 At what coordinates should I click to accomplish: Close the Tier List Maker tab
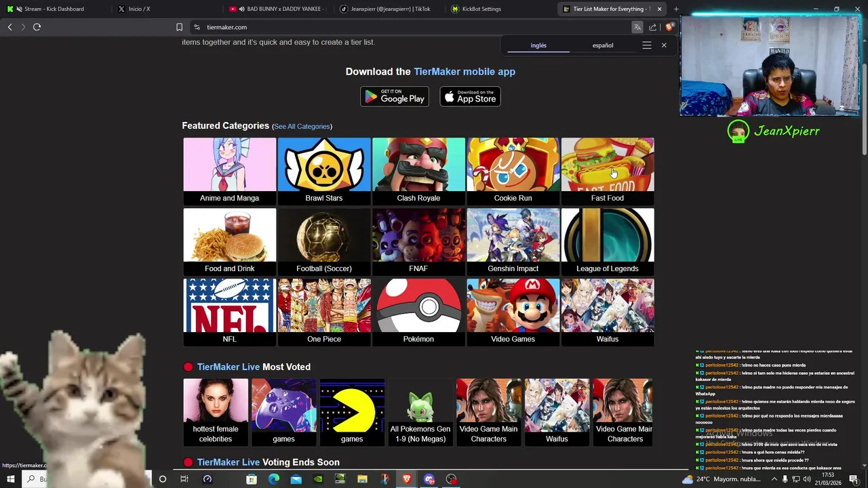[659, 9]
